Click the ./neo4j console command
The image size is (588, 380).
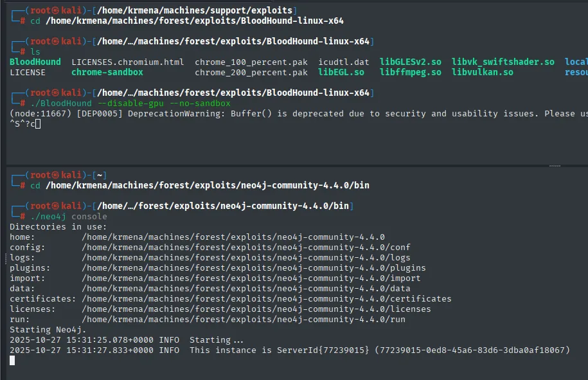coord(69,217)
